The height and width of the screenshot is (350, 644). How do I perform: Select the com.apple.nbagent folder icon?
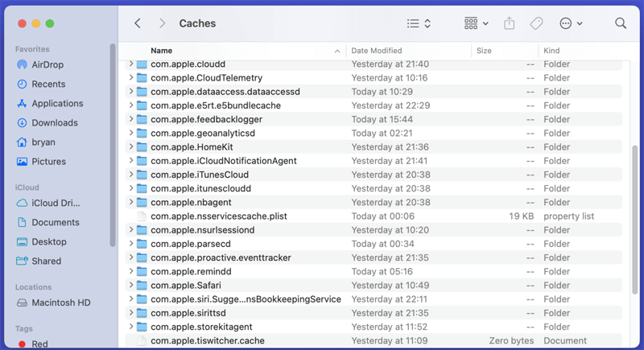(x=142, y=202)
